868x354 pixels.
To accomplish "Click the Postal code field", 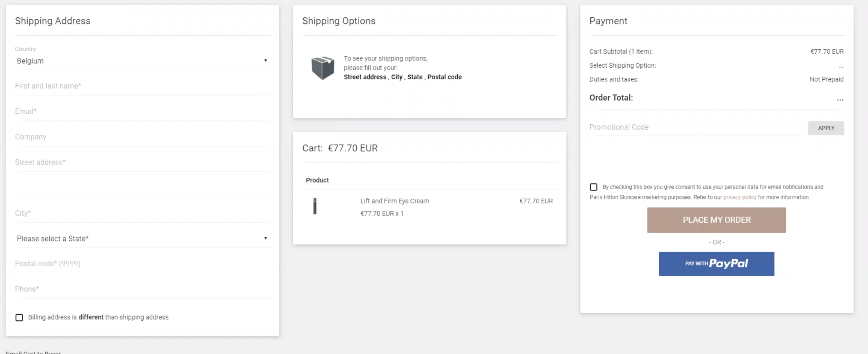I will 142,263.
